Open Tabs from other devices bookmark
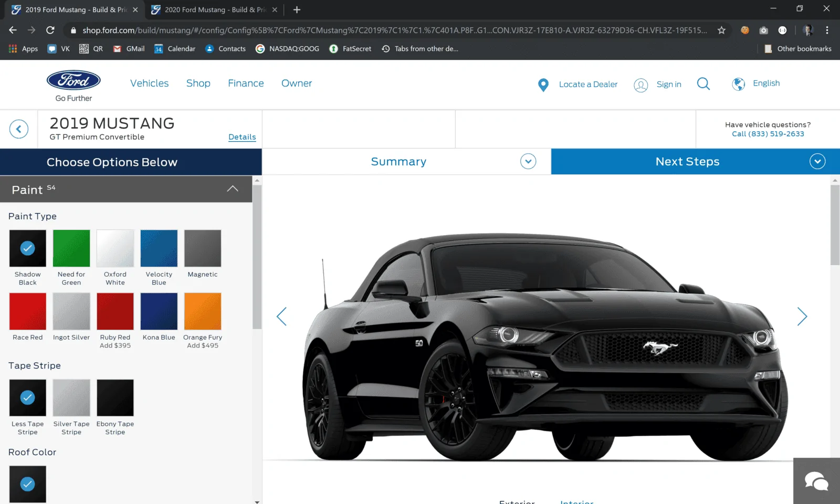The width and height of the screenshot is (840, 504). 420,49
